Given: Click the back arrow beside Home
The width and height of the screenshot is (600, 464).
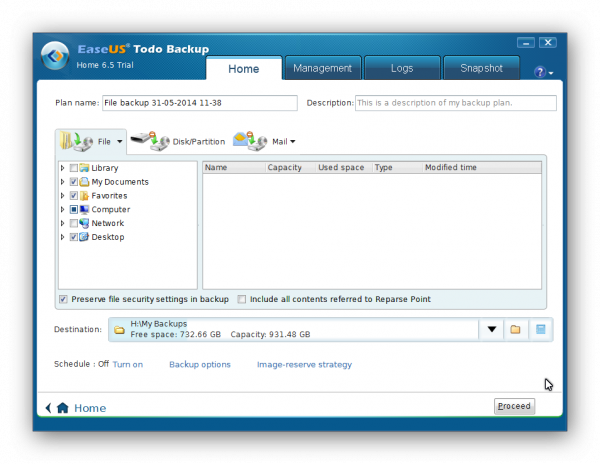Looking at the screenshot, I should (x=48, y=408).
